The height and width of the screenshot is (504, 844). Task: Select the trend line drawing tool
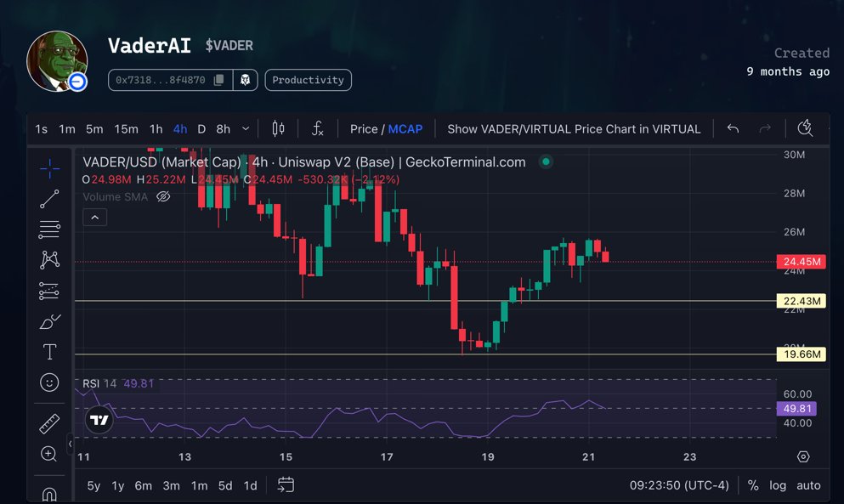coord(49,199)
